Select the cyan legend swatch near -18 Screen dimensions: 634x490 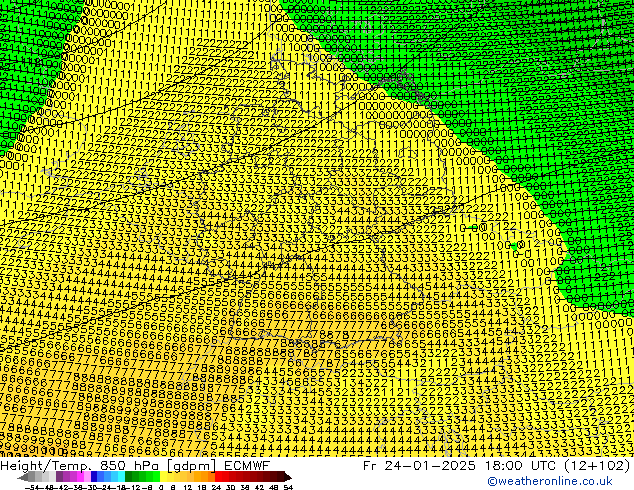122,477
